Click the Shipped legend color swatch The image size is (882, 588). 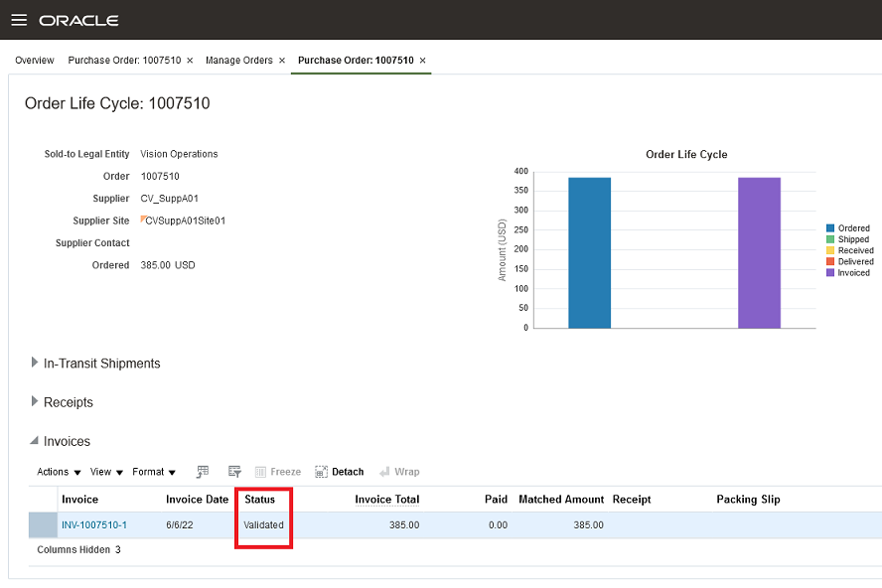830,239
